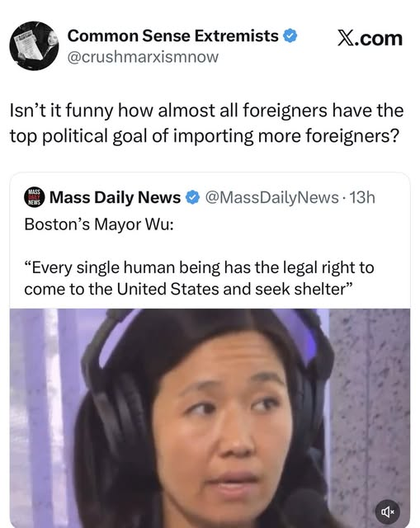The width and height of the screenshot is (420, 528).
Task: Click the Mass Daily News verified checkmark badge
Action: coord(193,197)
